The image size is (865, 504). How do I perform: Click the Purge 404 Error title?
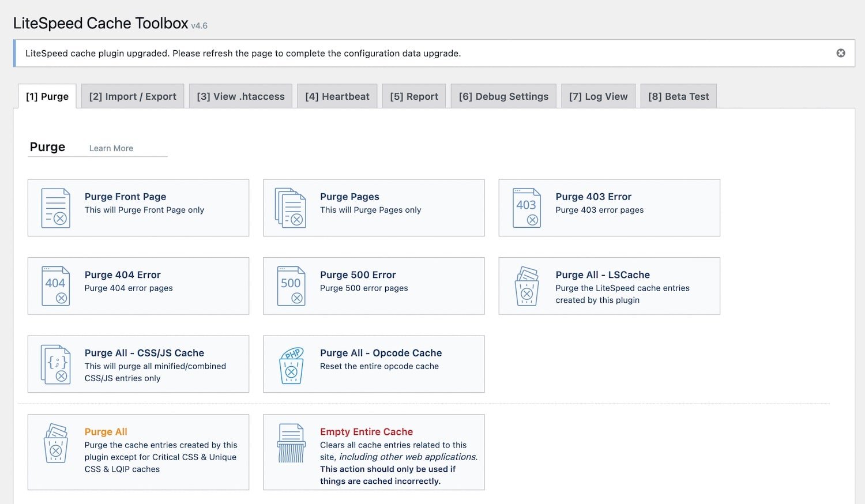click(x=122, y=275)
